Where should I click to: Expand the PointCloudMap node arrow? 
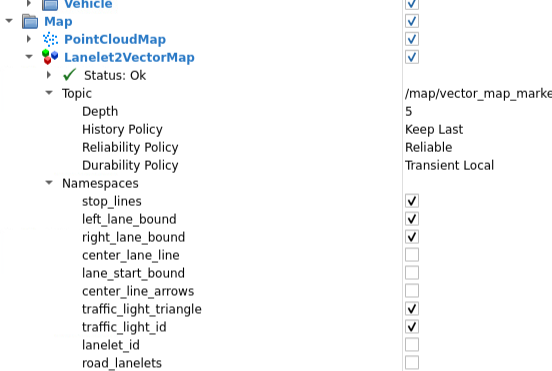click(x=29, y=39)
